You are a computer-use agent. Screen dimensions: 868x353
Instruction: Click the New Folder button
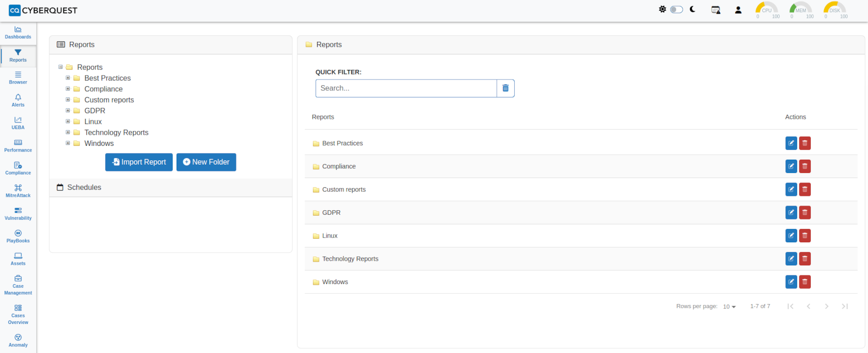click(206, 162)
